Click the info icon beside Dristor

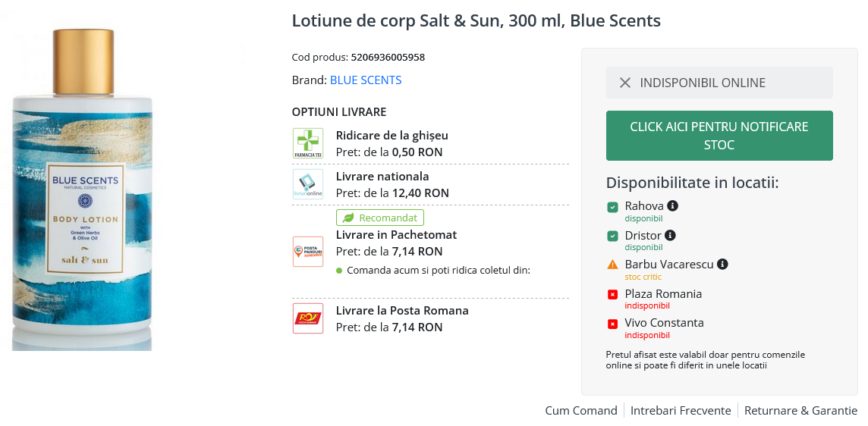pyautogui.click(x=670, y=235)
